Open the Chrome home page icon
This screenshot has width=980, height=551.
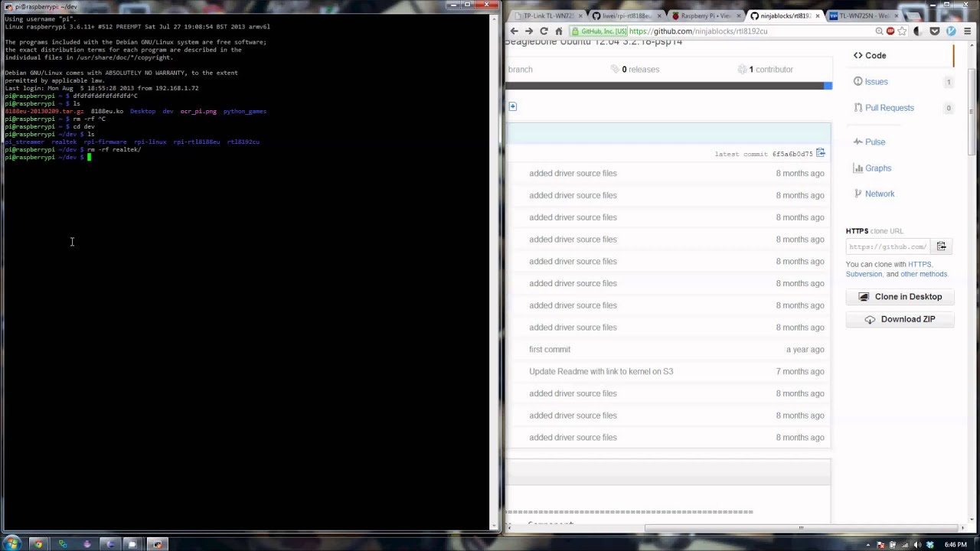(x=558, y=31)
